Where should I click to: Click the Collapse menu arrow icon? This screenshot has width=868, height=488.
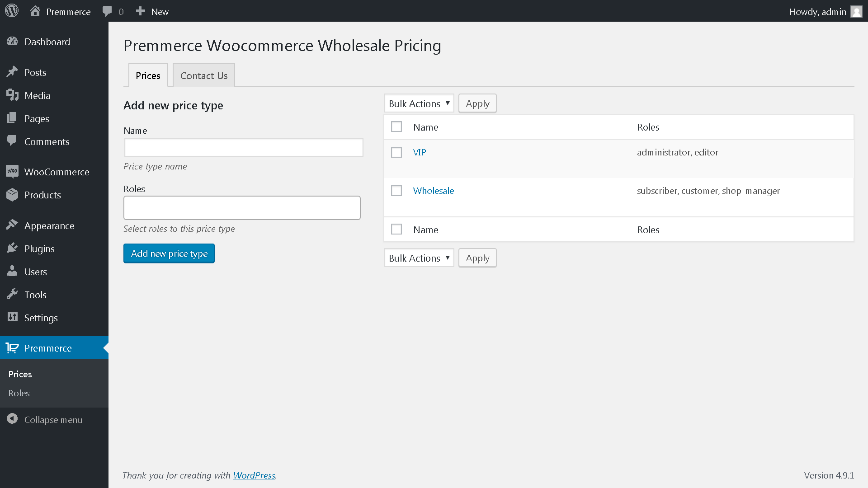[12, 419]
